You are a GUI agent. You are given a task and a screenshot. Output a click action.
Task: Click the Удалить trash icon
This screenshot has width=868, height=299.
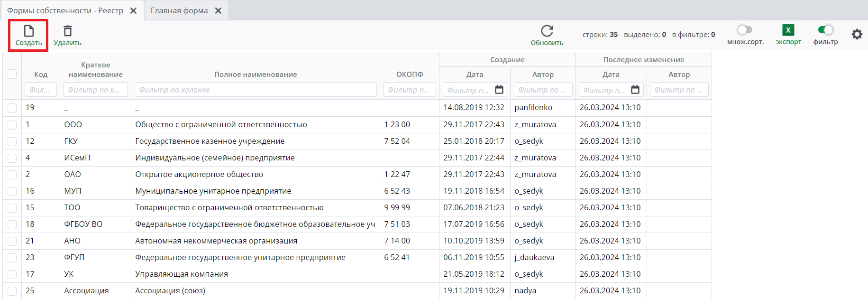click(68, 31)
